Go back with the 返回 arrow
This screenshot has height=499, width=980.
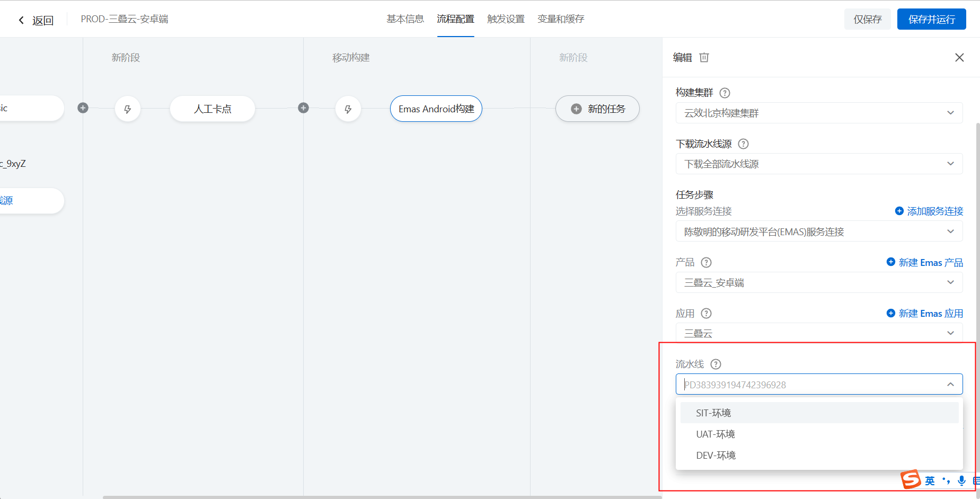pos(21,20)
